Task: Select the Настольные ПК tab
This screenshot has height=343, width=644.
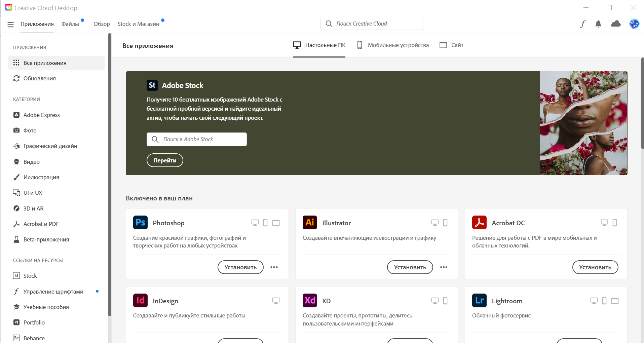Action: [x=319, y=45]
